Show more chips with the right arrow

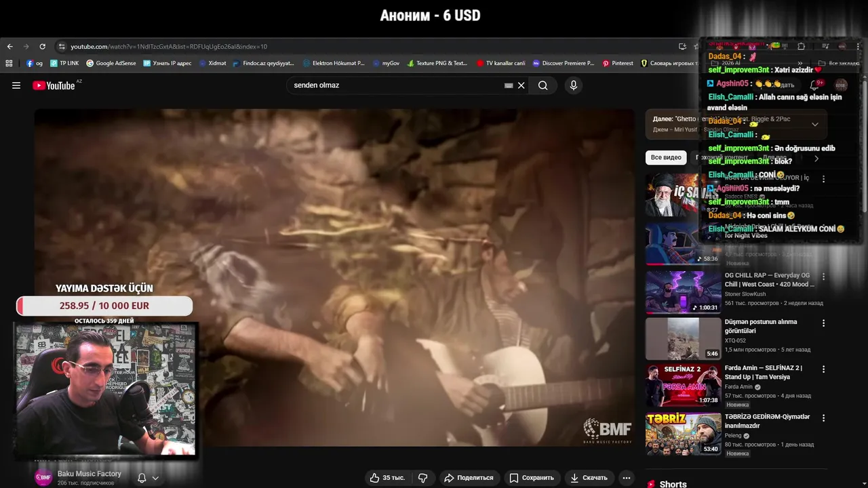tap(816, 158)
